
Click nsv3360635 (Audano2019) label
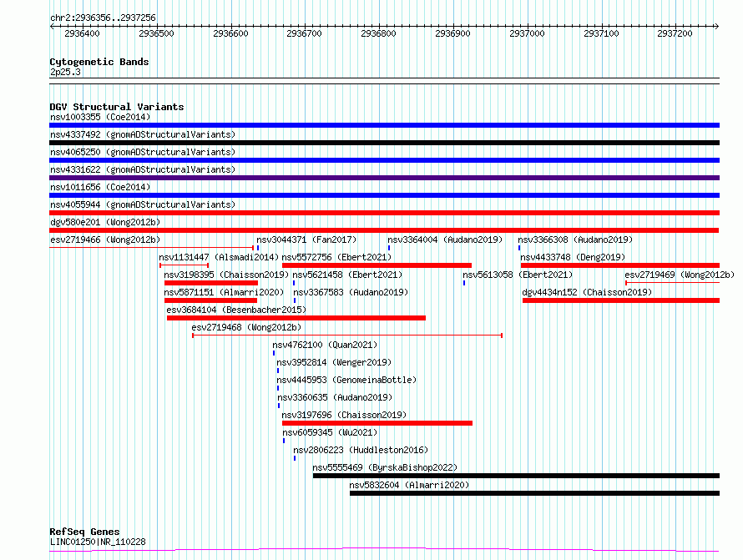point(335,397)
